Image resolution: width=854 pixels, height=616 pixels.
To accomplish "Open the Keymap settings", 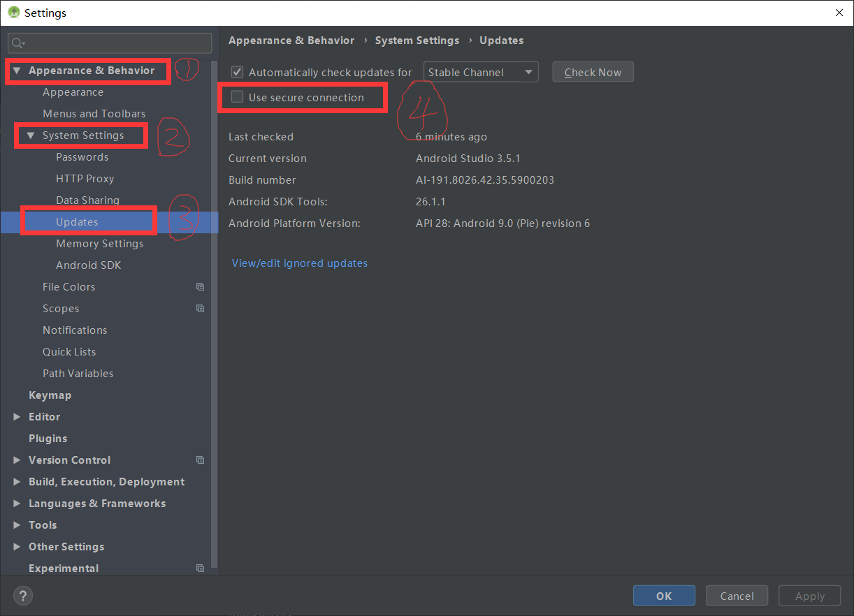I will (x=50, y=395).
